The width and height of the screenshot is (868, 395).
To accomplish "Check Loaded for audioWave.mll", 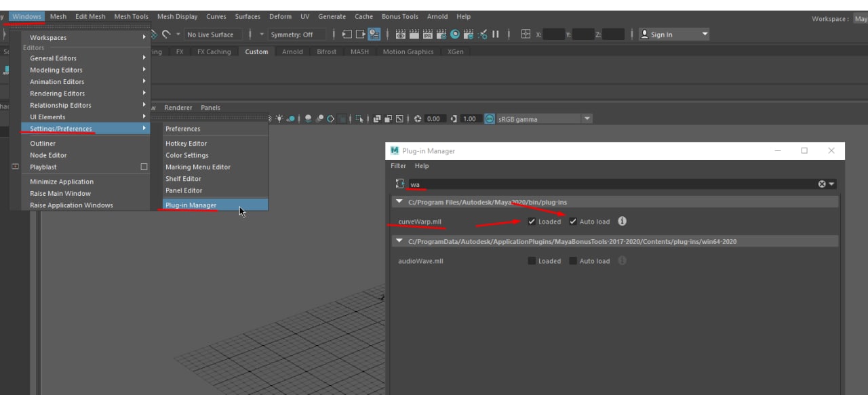I will [532, 261].
